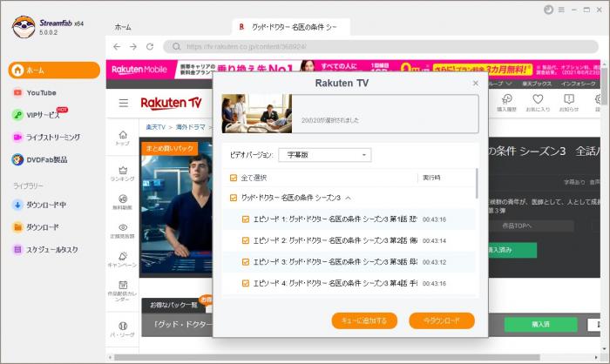
Task: Open the ビデオバージョン 字幕版 dropdown
Action: click(x=325, y=155)
